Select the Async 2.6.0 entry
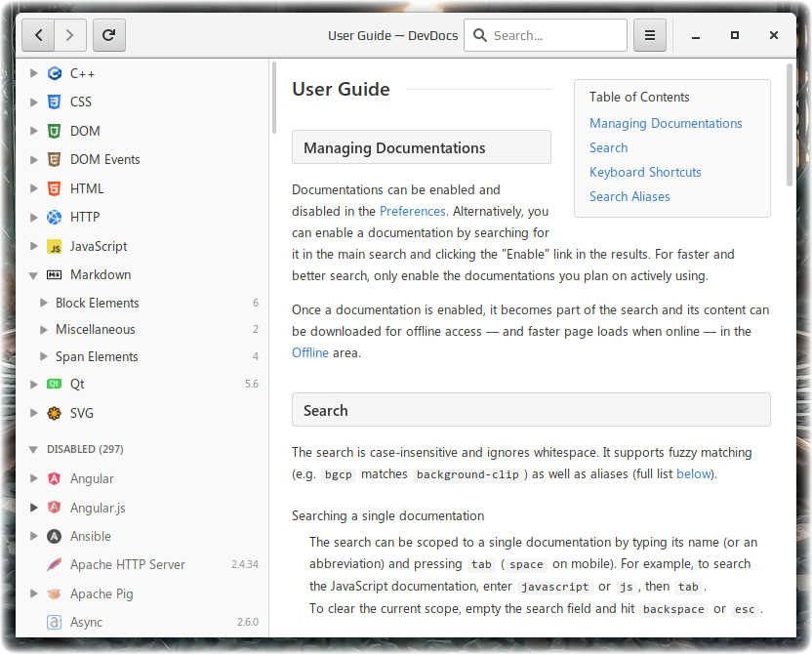 [x=142, y=622]
